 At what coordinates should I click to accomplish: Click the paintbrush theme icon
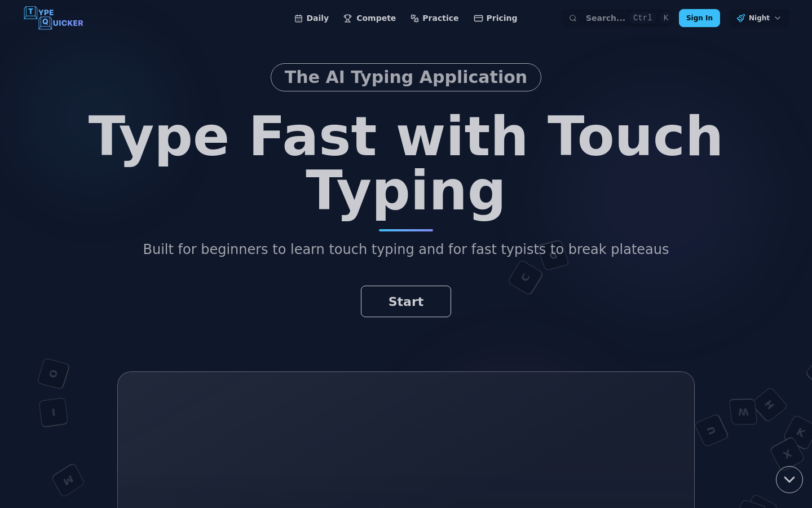pos(741,18)
